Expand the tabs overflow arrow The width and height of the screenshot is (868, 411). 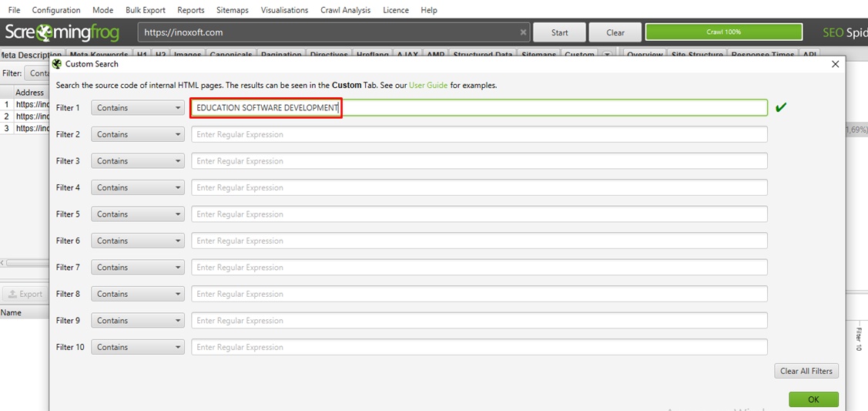coord(607,54)
